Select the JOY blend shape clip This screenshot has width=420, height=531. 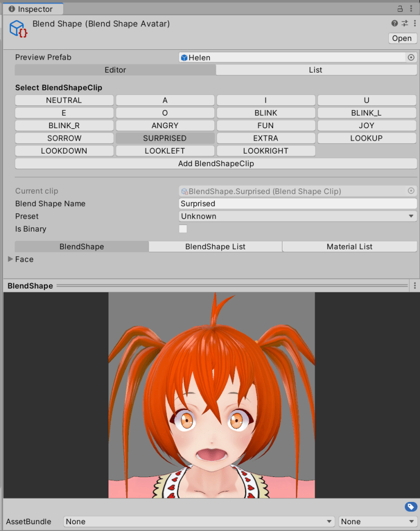click(x=367, y=126)
